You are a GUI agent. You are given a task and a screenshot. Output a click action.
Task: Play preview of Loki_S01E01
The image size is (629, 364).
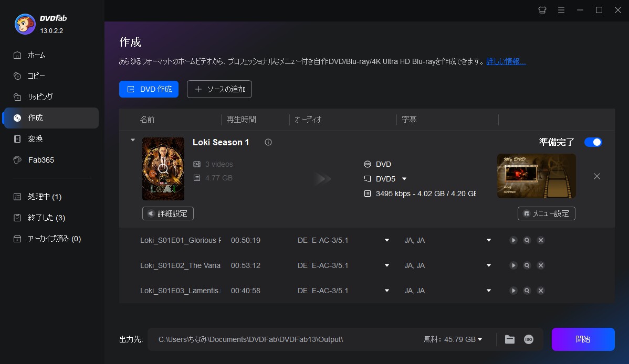(513, 240)
